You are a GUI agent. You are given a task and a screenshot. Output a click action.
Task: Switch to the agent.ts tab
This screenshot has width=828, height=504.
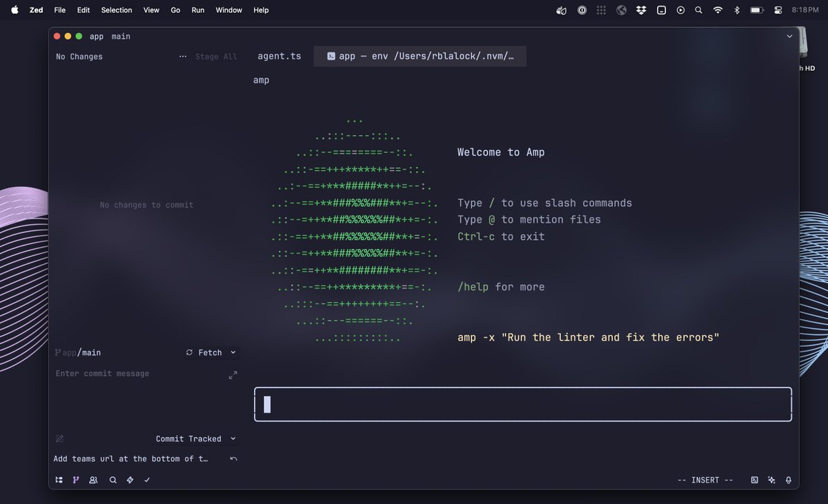pos(279,57)
